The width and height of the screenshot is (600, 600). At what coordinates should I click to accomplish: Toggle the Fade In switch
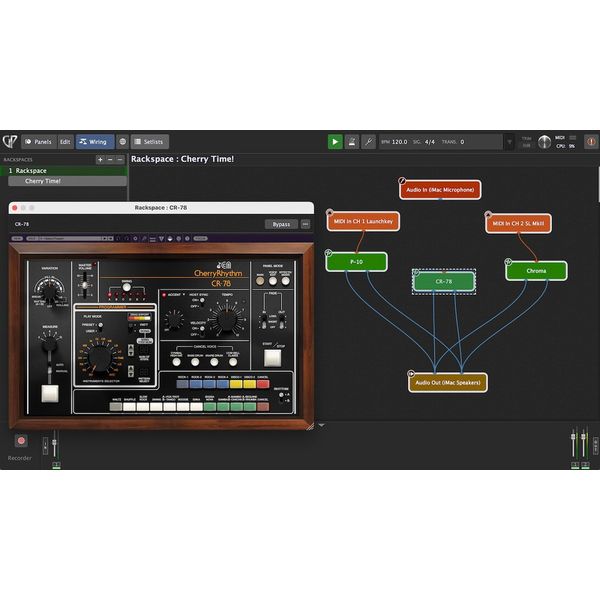264,321
